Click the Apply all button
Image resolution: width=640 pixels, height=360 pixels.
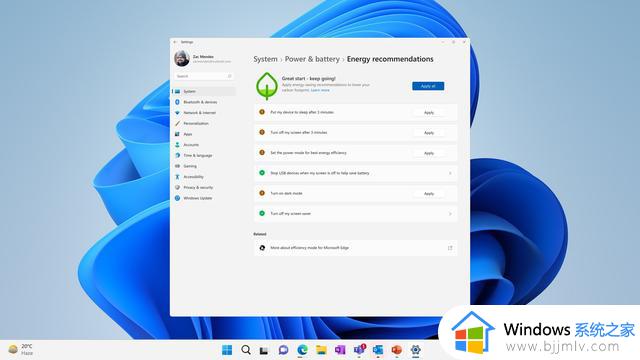428,86
